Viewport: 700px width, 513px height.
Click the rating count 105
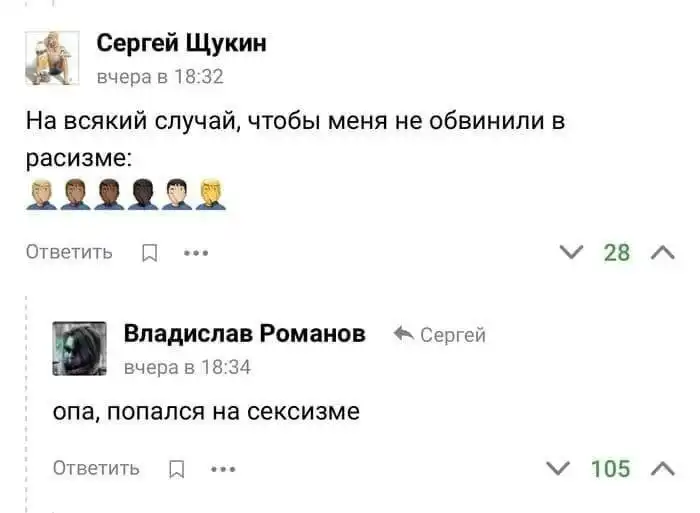click(610, 468)
